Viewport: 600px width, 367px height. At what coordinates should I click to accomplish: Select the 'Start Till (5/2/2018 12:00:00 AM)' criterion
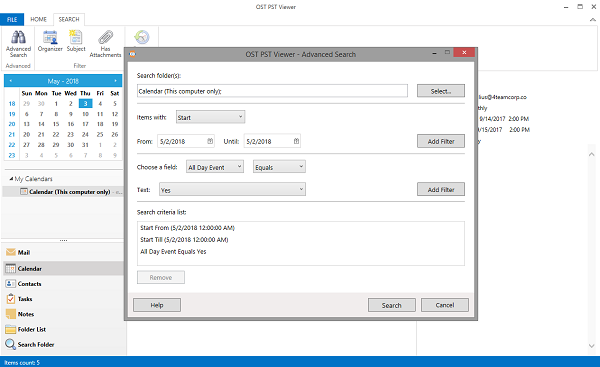click(184, 240)
